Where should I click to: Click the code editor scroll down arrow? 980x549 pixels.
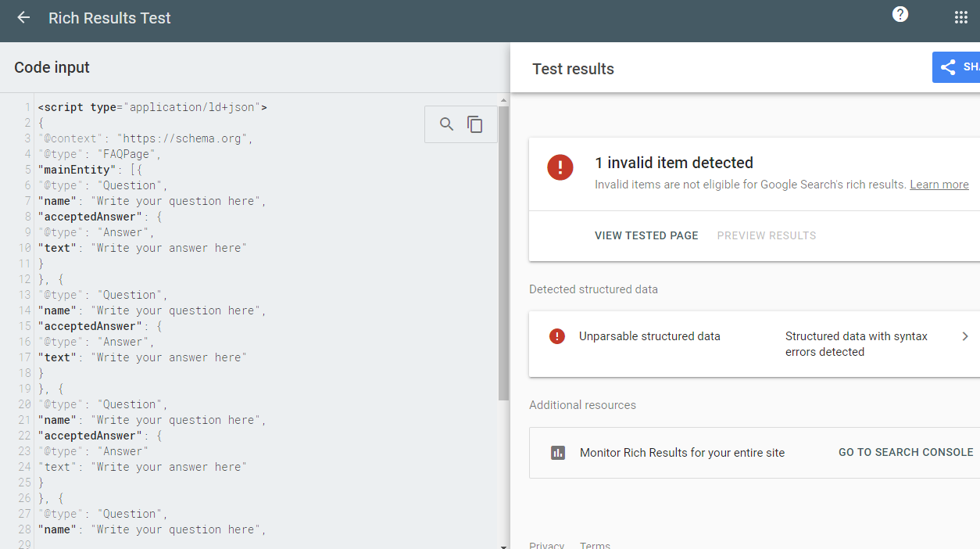coord(503,545)
